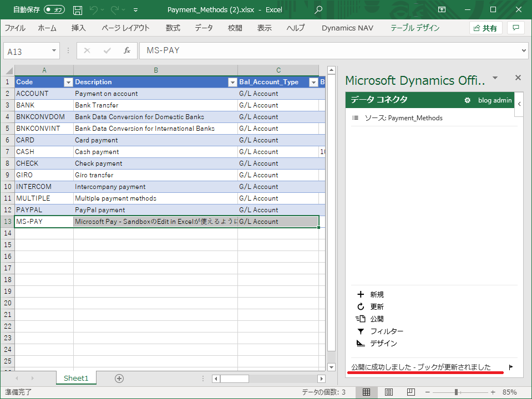Image resolution: width=532 pixels, height=399 pixels.
Task: Open the Bal_Account_Type filter dropdown
Action: pos(313,83)
